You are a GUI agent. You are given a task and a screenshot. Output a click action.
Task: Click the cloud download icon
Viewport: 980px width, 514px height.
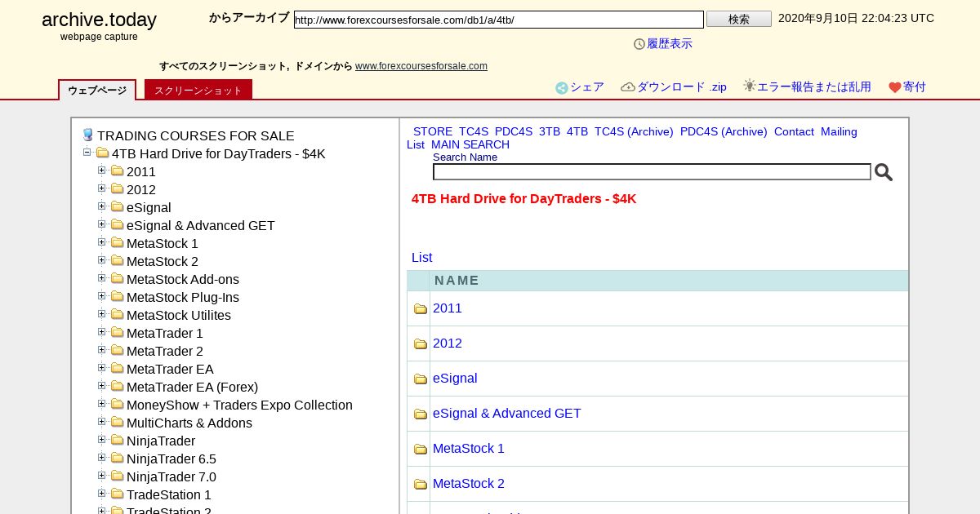tap(628, 86)
